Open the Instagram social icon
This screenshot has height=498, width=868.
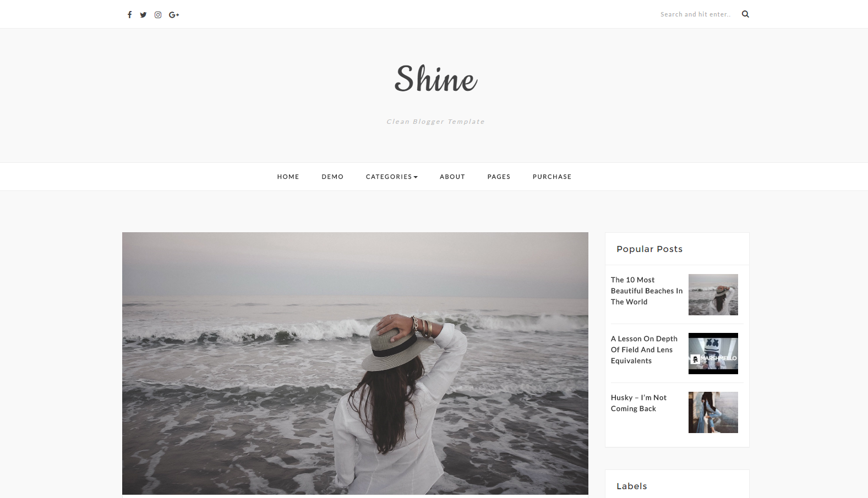click(158, 15)
